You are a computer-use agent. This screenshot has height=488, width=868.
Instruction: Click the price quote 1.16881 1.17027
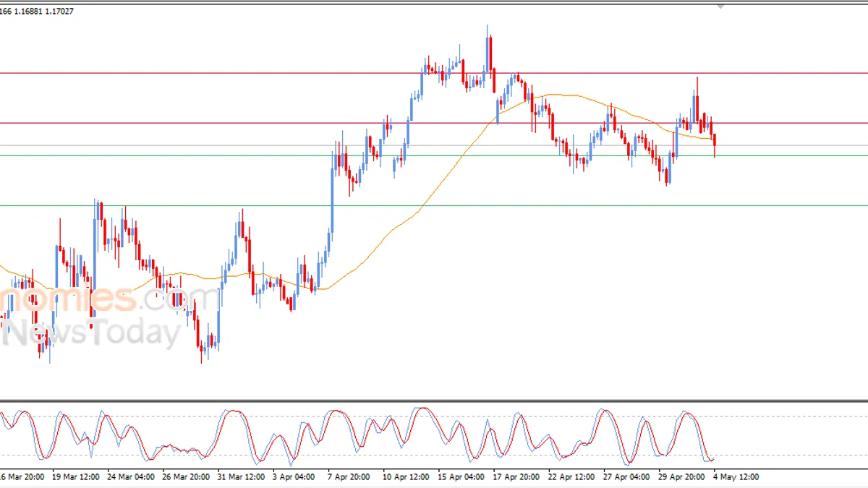[x=43, y=12]
